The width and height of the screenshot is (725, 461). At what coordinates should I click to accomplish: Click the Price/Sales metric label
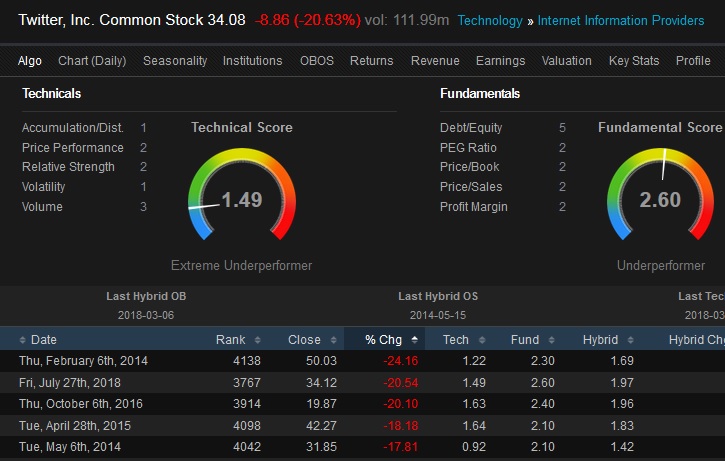point(471,187)
